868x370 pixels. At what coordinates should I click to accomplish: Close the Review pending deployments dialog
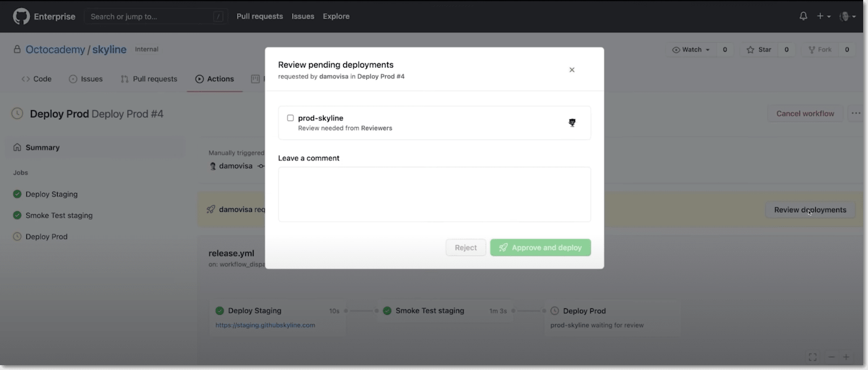coord(572,70)
